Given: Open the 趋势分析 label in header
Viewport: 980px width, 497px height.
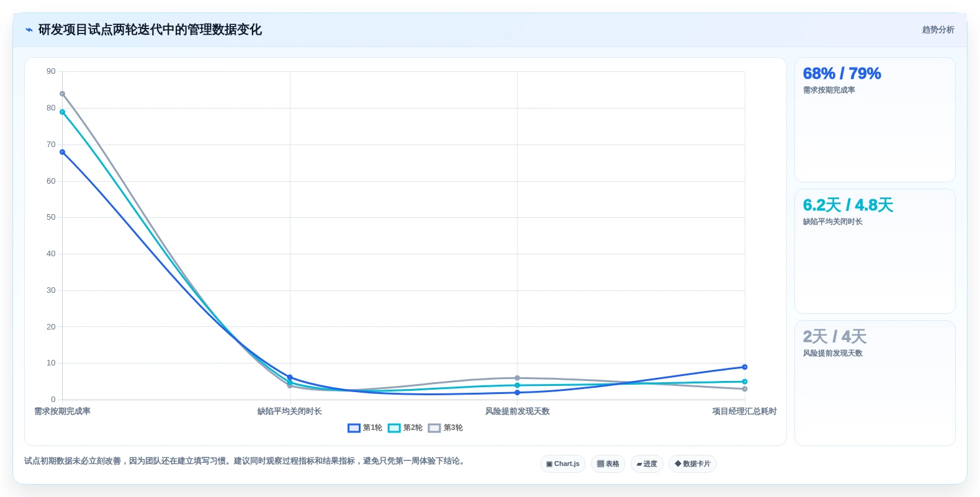Looking at the screenshot, I should tap(938, 30).
